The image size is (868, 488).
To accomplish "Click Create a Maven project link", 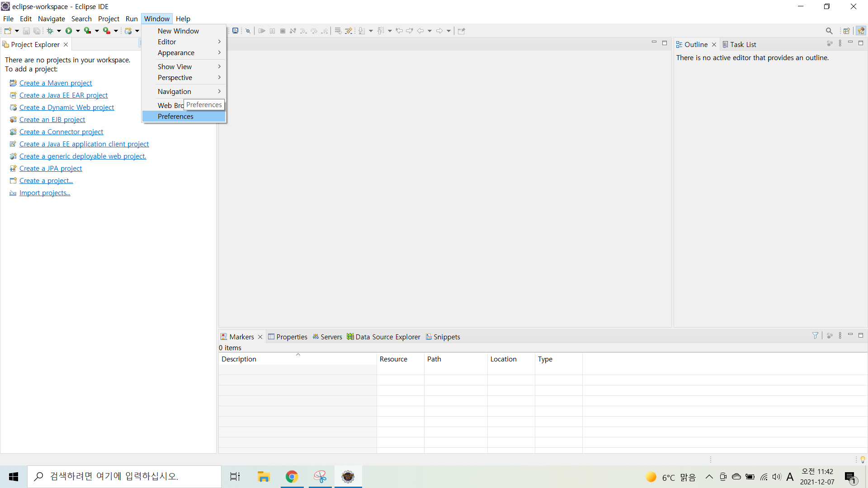I will 56,83.
